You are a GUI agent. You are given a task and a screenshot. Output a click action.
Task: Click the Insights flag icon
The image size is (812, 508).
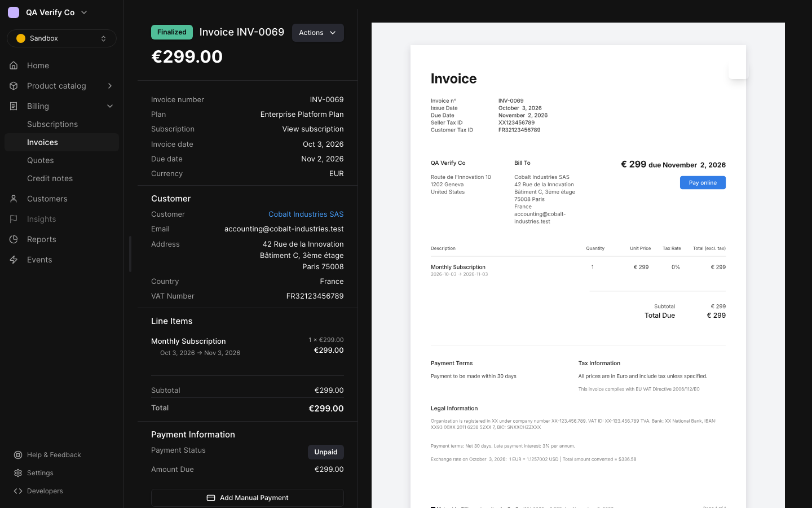[14, 219]
